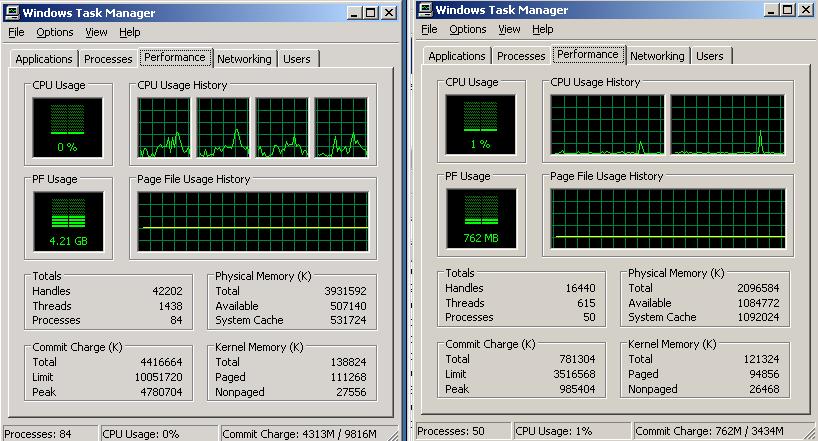Click the 762 MB PF Usage gauge
The width and height of the screenshot is (818, 441).
click(x=481, y=219)
